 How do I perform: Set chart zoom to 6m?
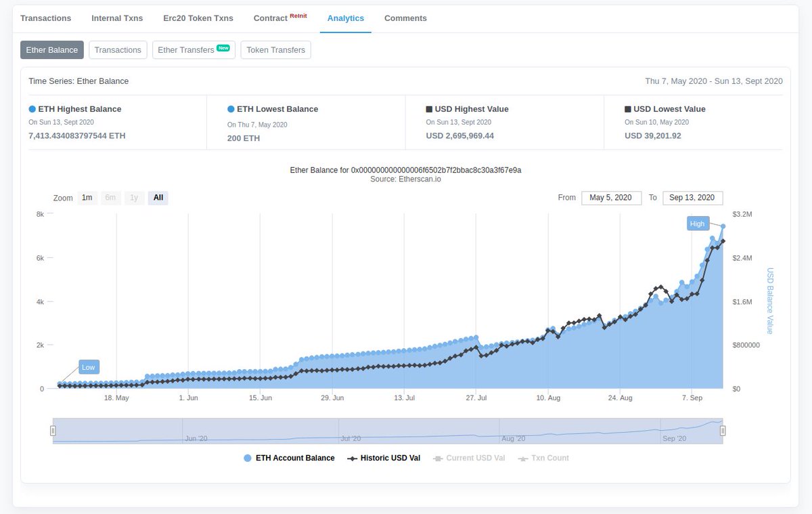[110, 198]
